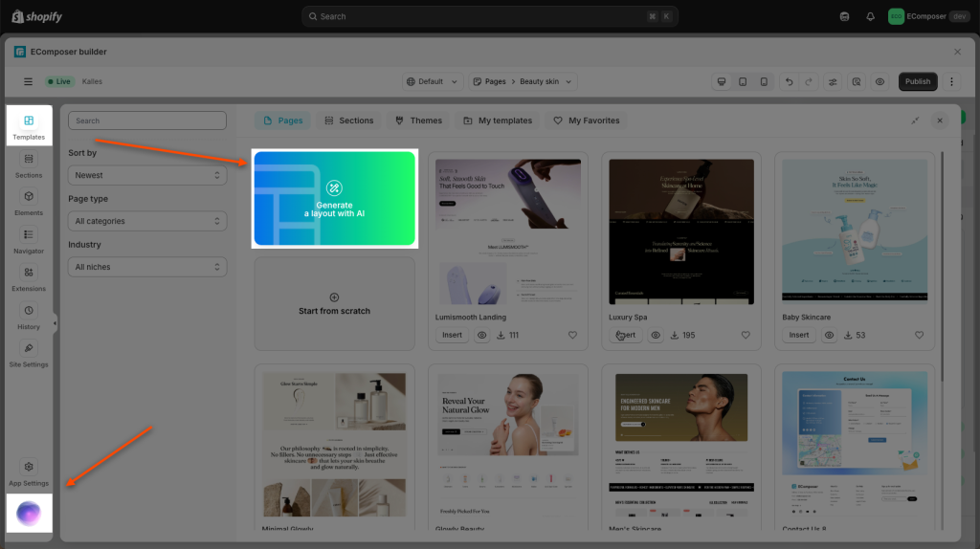Open the Extensions sidebar icon
The image size is (980, 549).
(x=29, y=277)
